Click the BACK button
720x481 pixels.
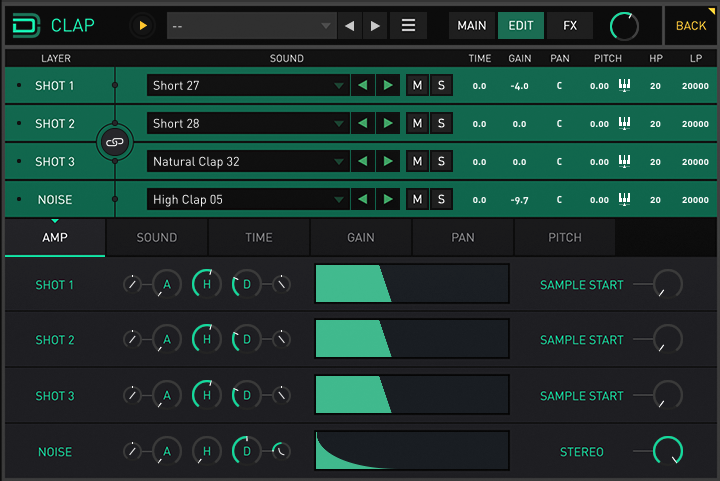(691, 25)
